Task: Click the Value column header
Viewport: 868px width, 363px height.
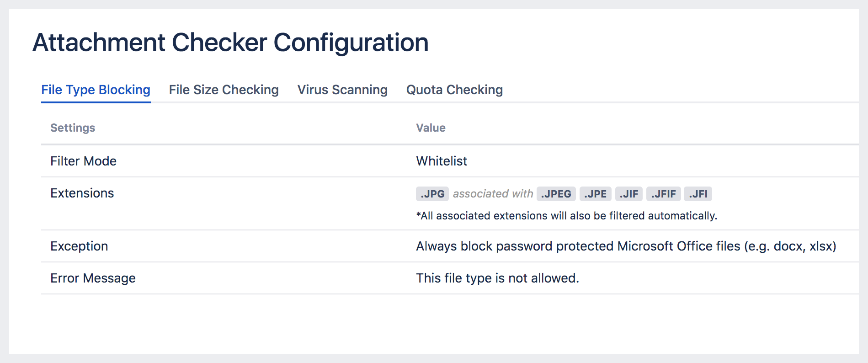Action: (431, 128)
